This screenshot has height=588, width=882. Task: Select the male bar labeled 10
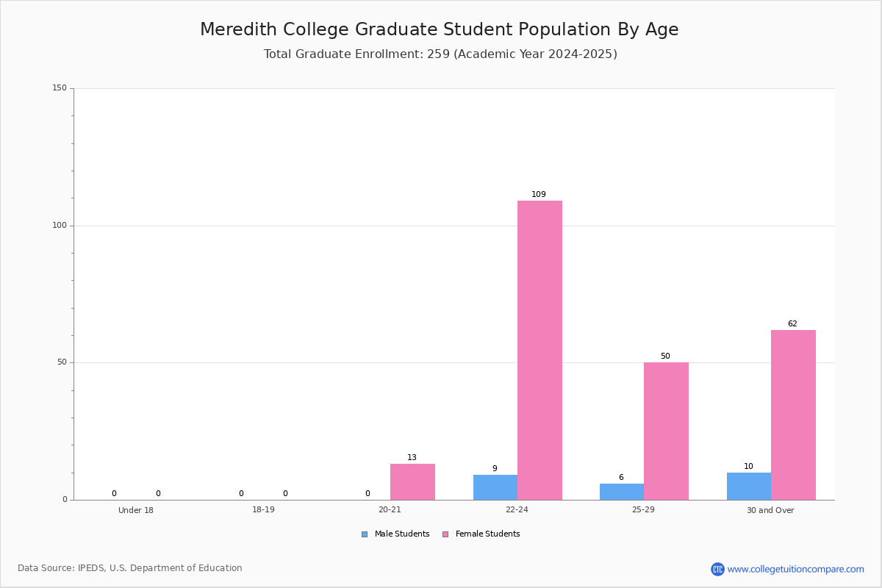[x=749, y=486]
